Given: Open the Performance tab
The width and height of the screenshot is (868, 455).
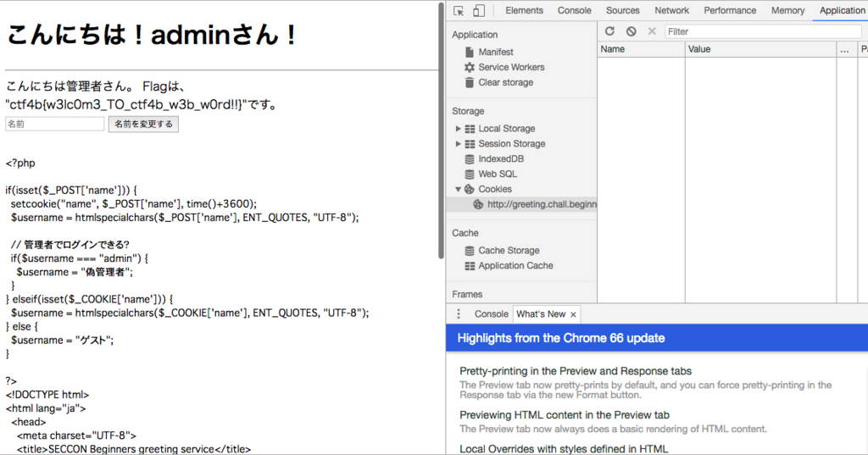Looking at the screenshot, I should point(730,10).
